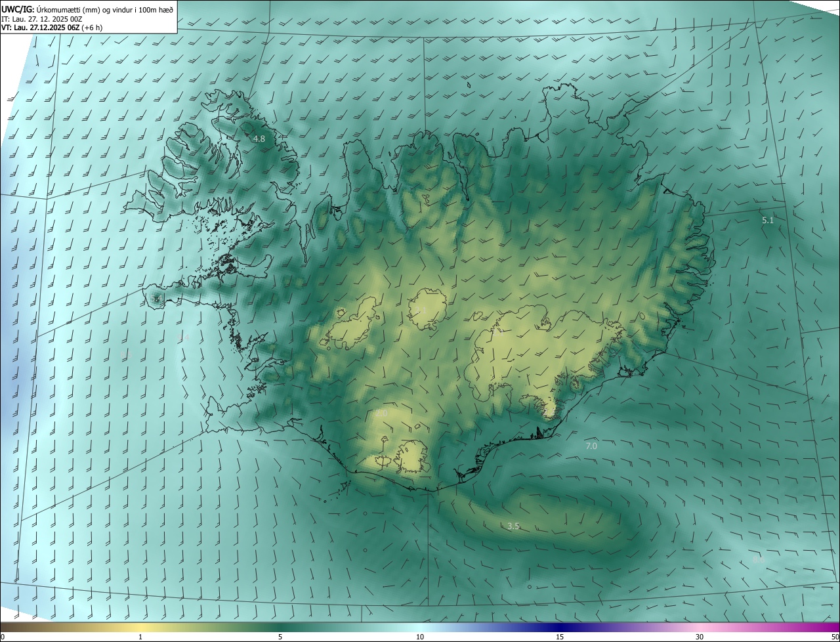This screenshot has height=642, width=840.
Task: Click the colorbar tick label 15
Action: (x=560, y=637)
